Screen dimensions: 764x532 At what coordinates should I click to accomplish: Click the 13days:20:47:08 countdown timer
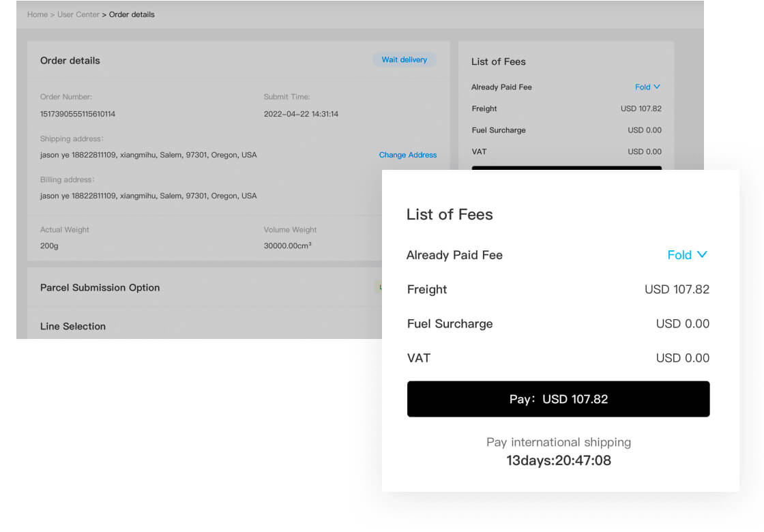tap(558, 460)
